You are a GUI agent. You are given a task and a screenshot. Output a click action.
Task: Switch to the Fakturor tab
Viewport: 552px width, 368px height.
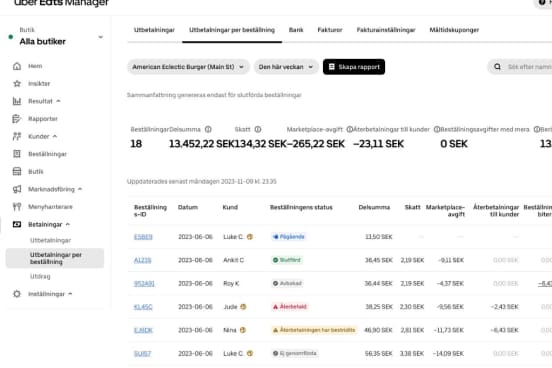pos(330,30)
